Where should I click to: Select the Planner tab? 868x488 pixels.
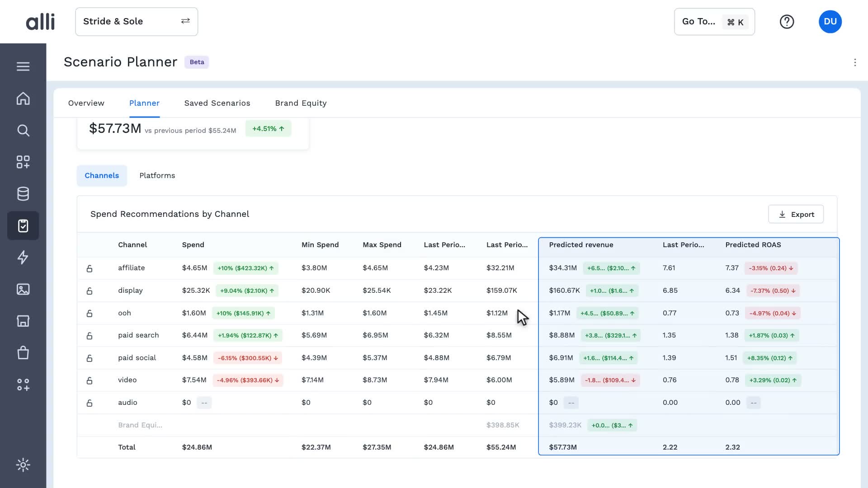tap(144, 103)
